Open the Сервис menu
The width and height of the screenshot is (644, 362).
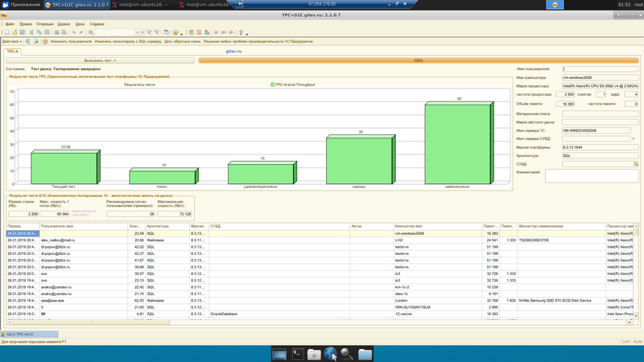click(x=64, y=24)
